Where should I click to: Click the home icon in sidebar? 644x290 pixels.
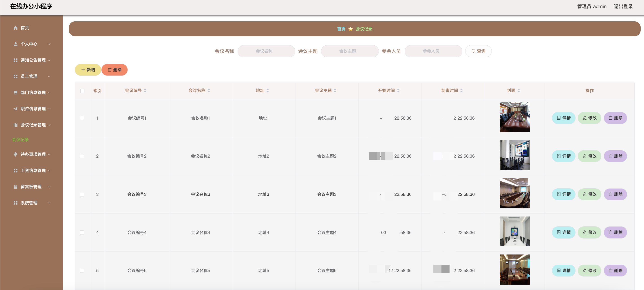click(15, 28)
